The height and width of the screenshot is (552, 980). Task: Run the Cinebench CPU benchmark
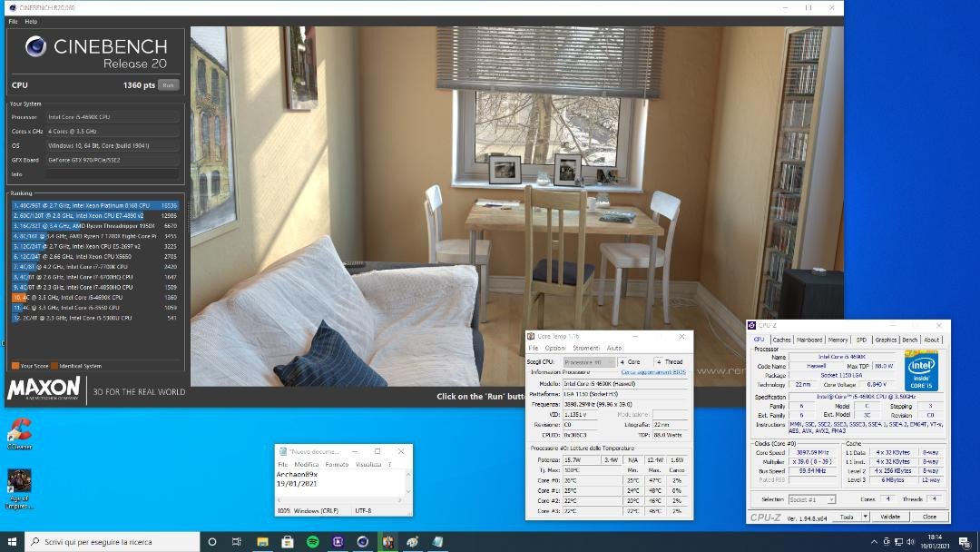tap(168, 85)
